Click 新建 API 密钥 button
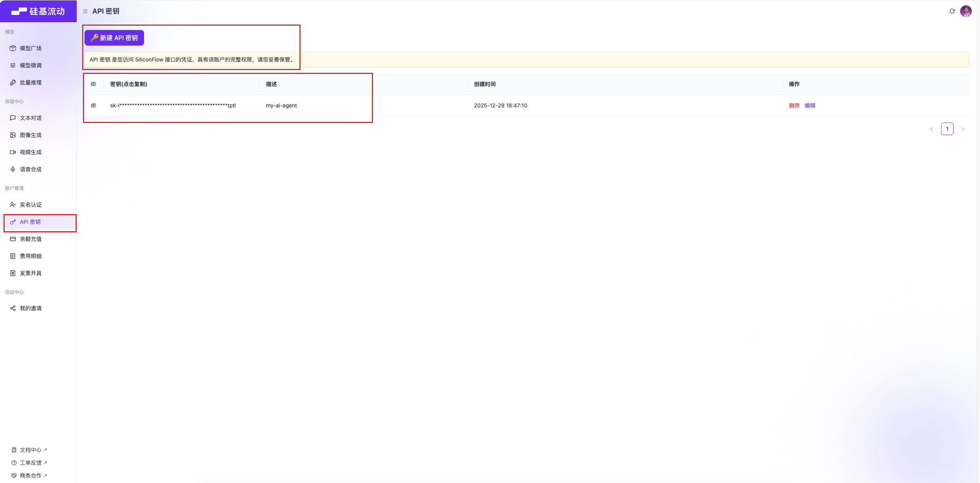This screenshot has width=980, height=483. 114,38
